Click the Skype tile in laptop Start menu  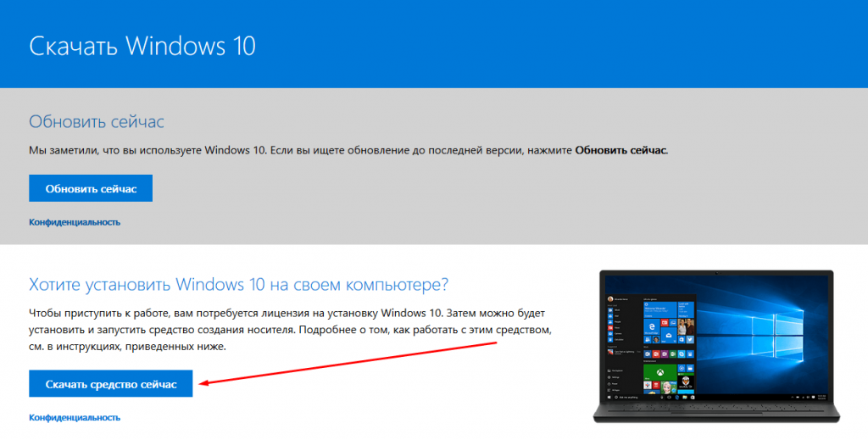coord(682,354)
